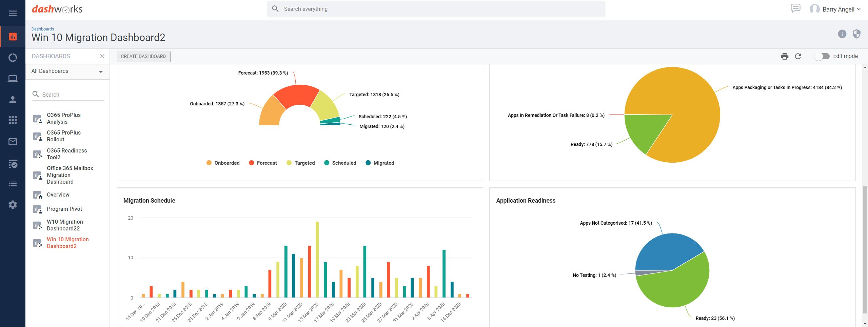This screenshot has width=868, height=327.
Task: Open the circular ring icon in sidebar
Action: click(13, 58)
